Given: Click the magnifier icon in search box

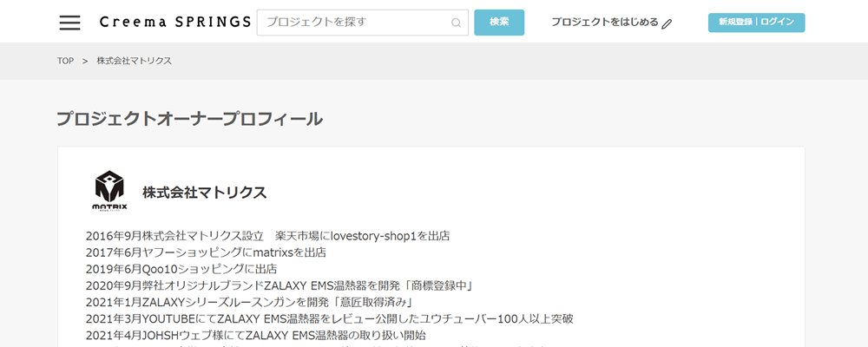Looking at the screenshot, I should coord(457,23).
